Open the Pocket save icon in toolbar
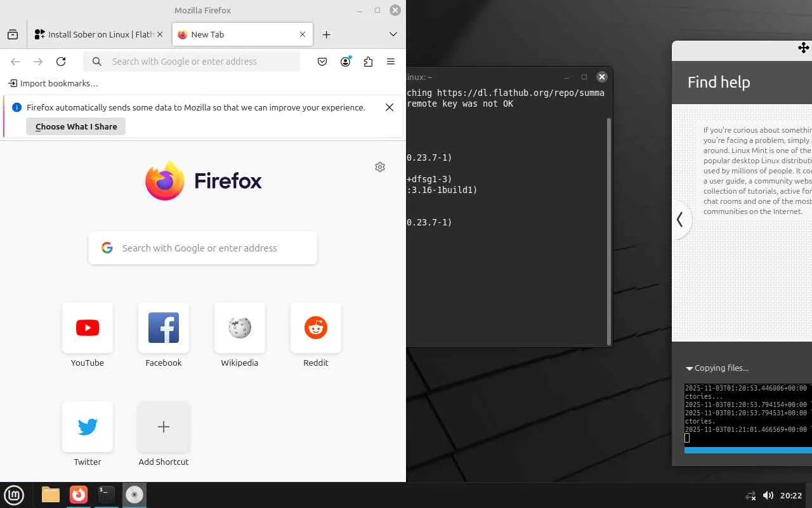812x508 pixels. pyautogui.click(x=322, y=62)
